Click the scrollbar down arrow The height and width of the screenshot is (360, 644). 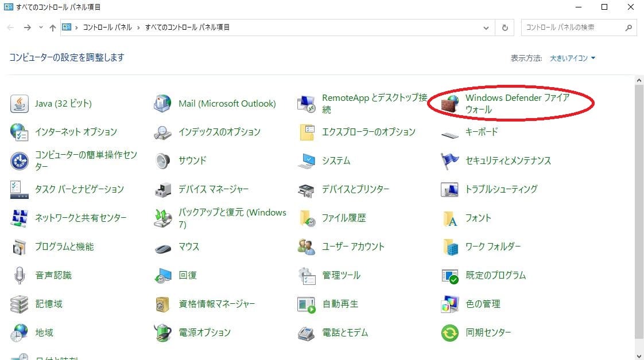(x=639, y=356)
